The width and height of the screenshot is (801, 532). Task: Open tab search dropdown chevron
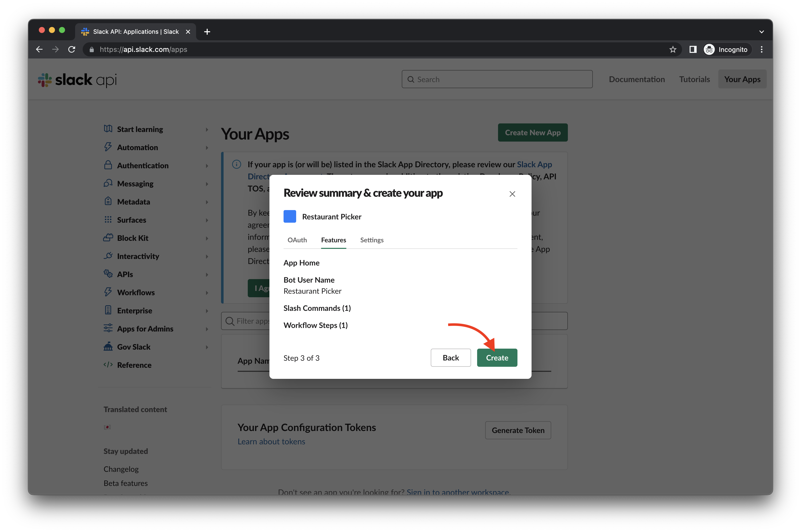tap(761, 31)
